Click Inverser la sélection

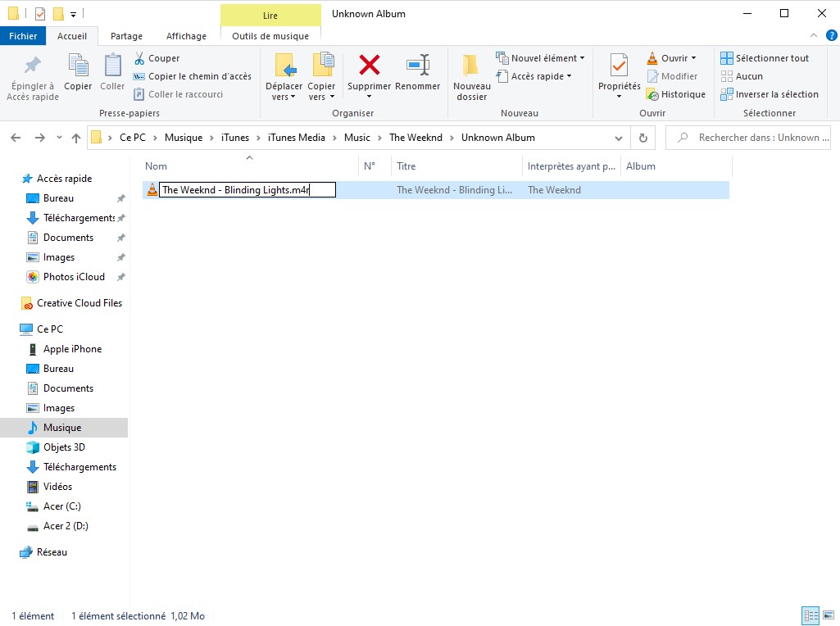(x=770, y=94)
